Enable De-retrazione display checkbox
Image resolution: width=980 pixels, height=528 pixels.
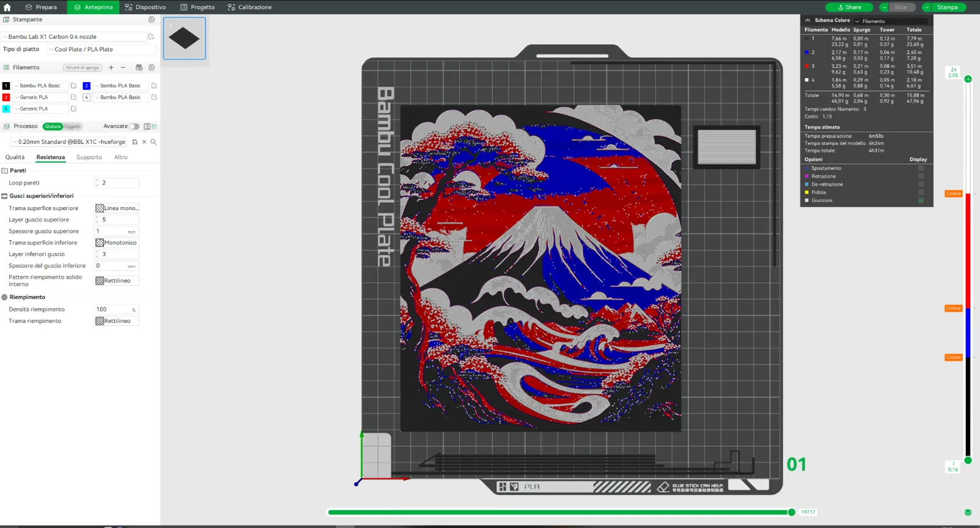point(921,184)
